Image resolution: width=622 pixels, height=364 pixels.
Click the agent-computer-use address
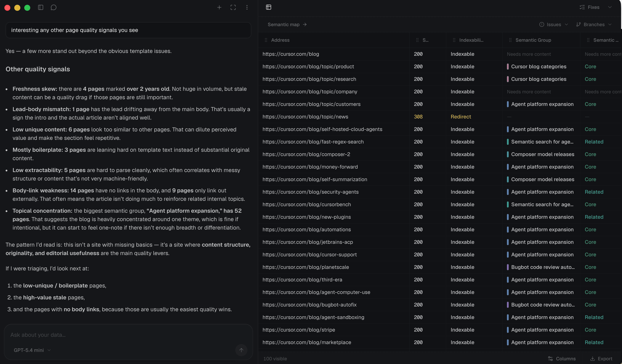click(316, 292)
